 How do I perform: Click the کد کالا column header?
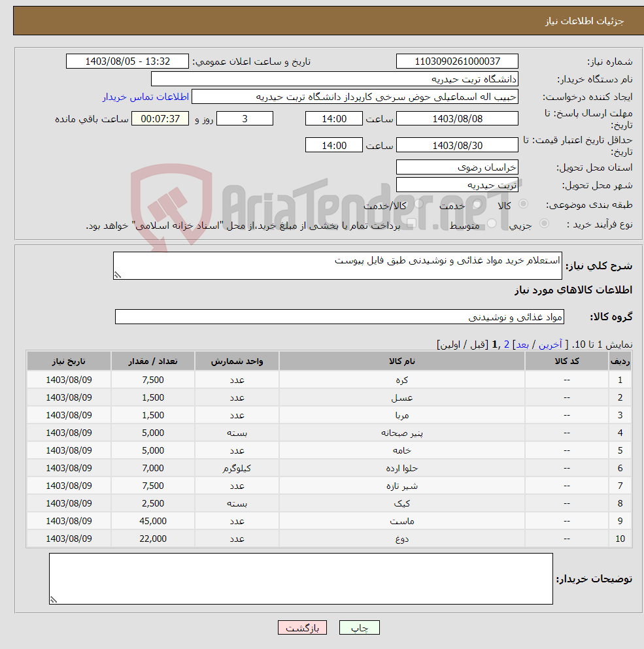pyautogui.click(x=567, y=361)
